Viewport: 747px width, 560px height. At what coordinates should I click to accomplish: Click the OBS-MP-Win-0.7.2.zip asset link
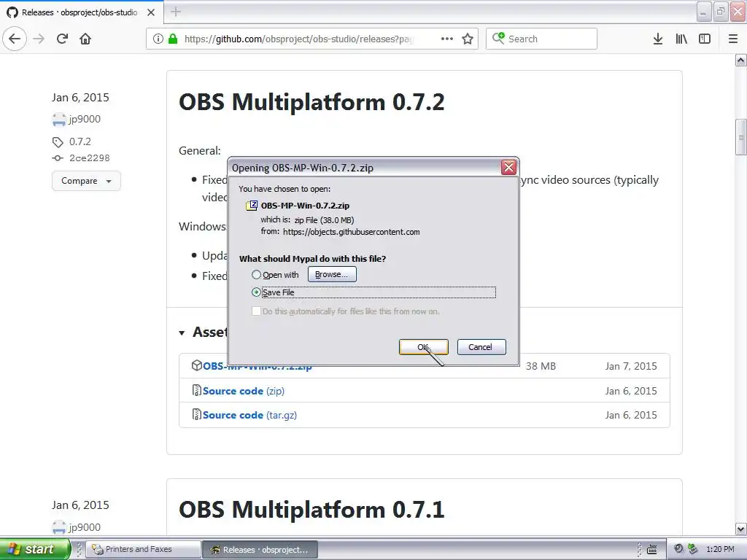(258, 366)
